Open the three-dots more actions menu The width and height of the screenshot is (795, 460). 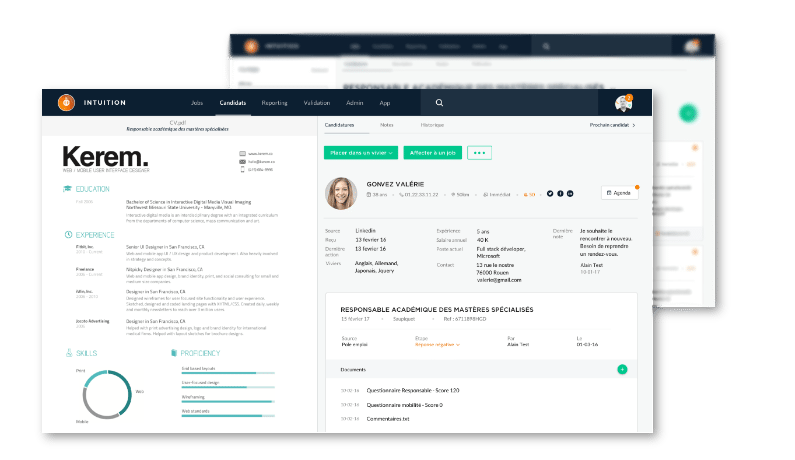480,153
